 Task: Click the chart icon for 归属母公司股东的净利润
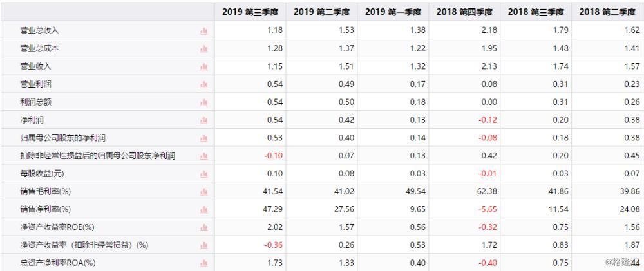pyautogui.click(x=204, y=138)
